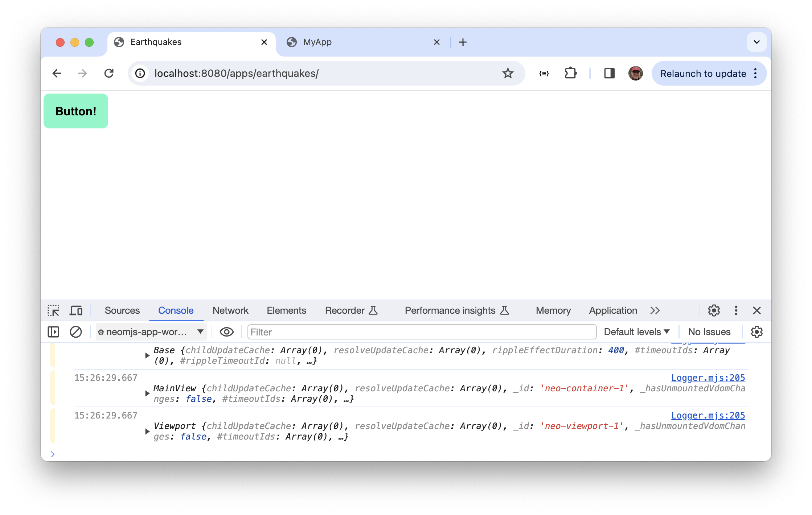
Task: Switch to the Network tab
Action: [x=230, y=310]
